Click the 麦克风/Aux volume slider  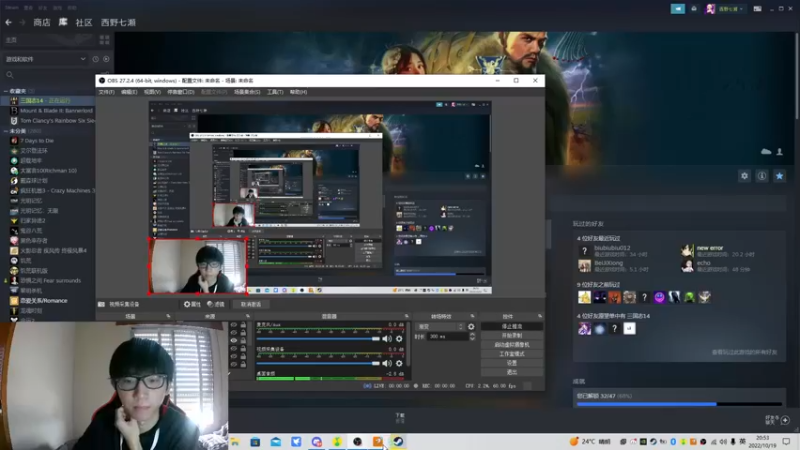pos(318,339)
